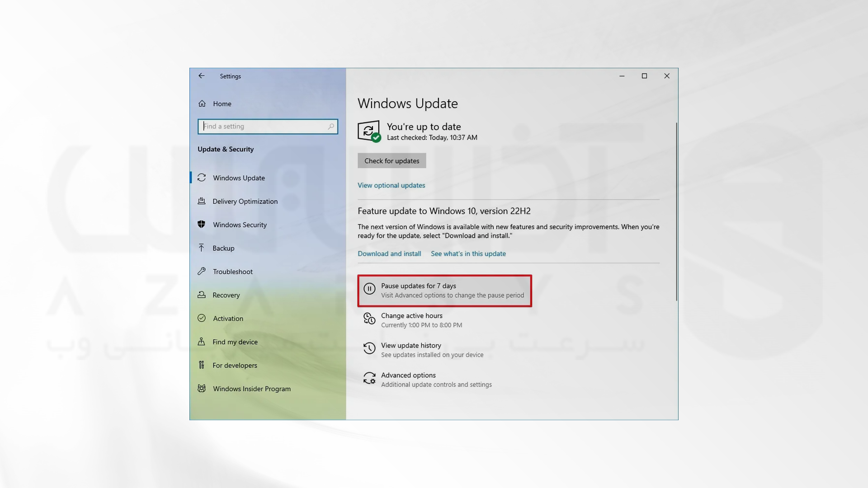Click the pause circle icon
Viewport: 868px width, 488px height.
coord(369,289)
